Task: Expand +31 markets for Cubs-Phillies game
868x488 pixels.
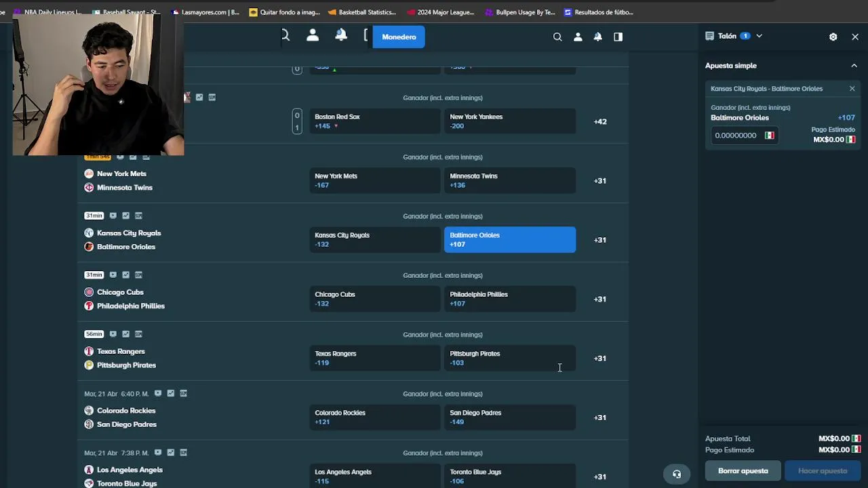Action: click(x=600, y=299)
